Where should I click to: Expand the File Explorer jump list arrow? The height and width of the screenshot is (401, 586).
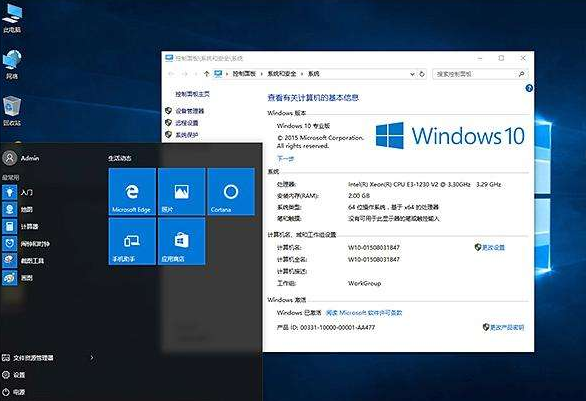tap(92, 358)
